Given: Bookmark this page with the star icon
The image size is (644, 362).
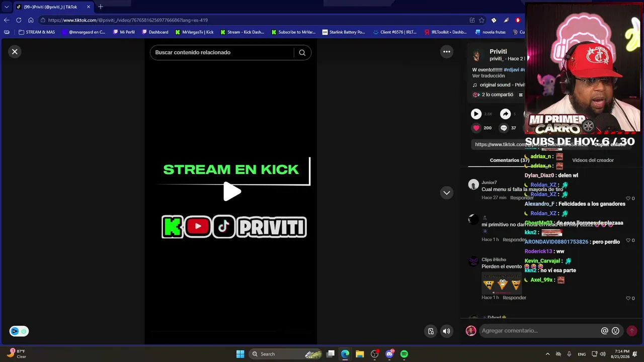Looking at the screenshot, I should point(481,20).
